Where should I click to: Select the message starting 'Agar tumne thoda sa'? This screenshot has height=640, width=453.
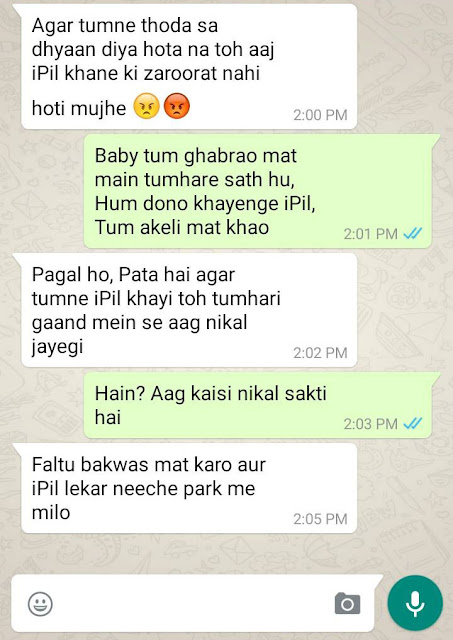pyautogui.click(x=189, y=67)
